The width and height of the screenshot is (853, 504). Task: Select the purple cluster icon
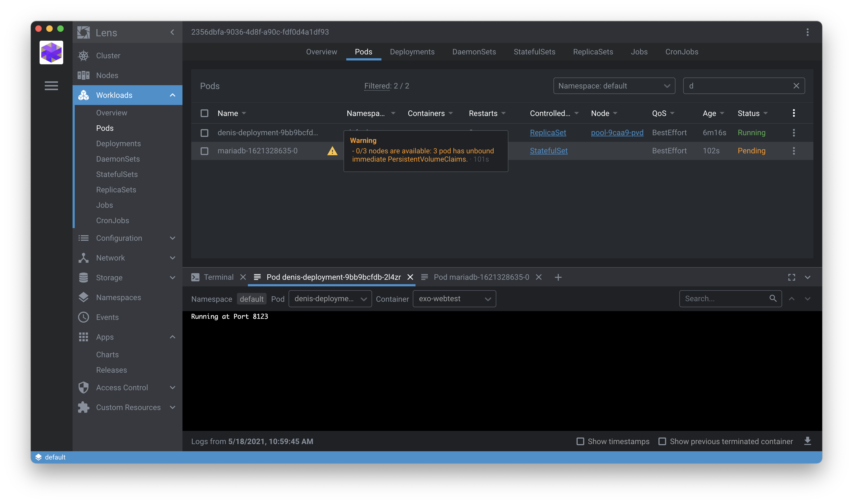[51, 53]
